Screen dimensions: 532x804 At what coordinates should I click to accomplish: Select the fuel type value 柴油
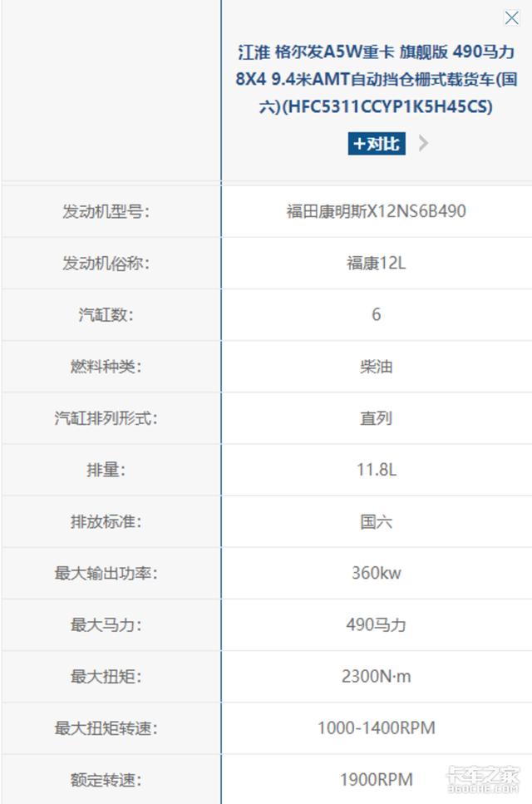coord(377,367)
